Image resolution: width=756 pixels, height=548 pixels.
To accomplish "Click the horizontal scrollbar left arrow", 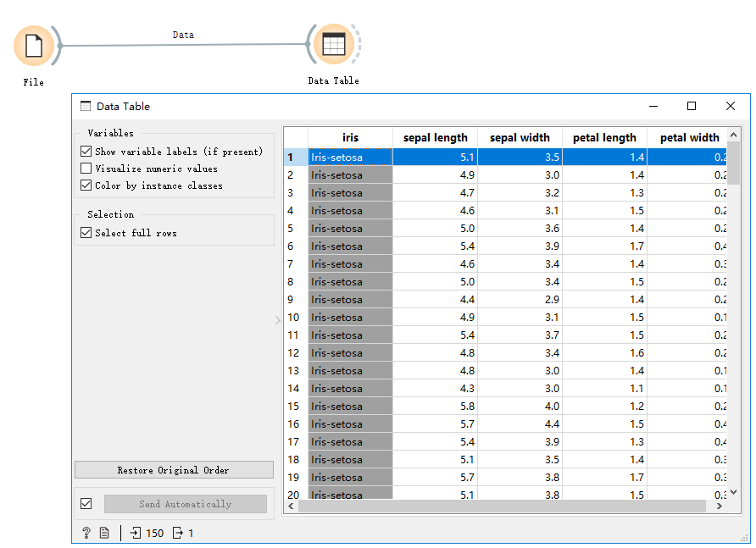I will coord(291,506).
